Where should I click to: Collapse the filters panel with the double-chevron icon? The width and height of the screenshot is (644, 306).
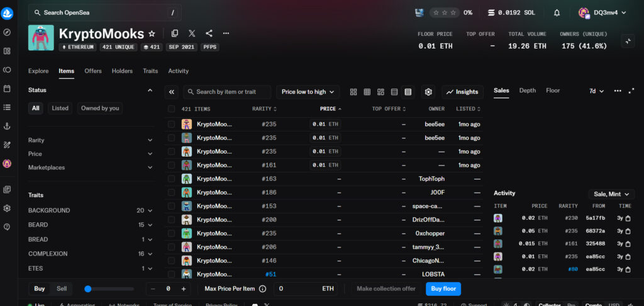point(172,92)
